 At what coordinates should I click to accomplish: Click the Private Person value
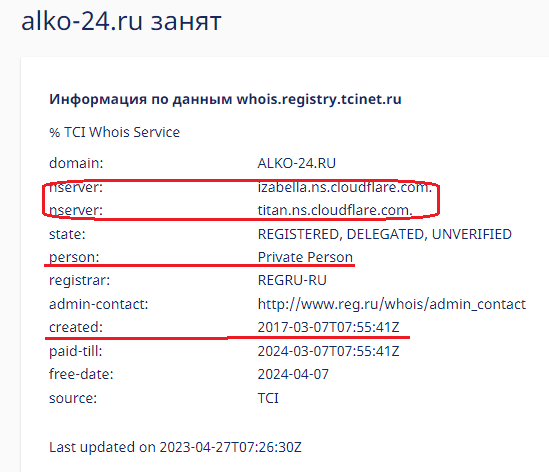tap(305, 257)
